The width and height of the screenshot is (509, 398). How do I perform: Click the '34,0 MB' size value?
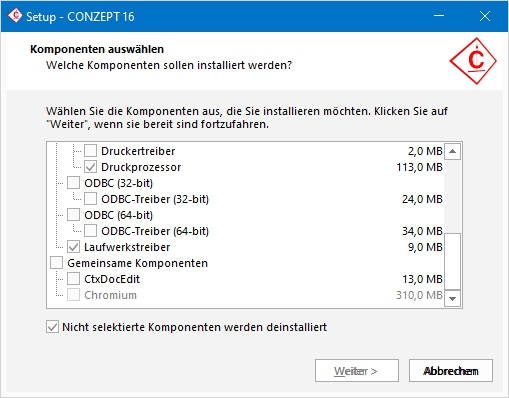point(422,231)
